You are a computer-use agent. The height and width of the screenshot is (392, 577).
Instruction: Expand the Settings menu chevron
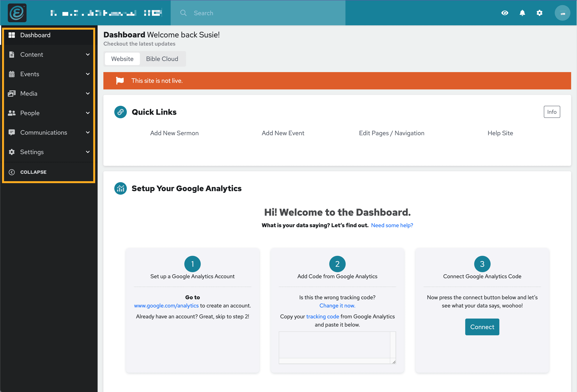(x=88, y=152)
